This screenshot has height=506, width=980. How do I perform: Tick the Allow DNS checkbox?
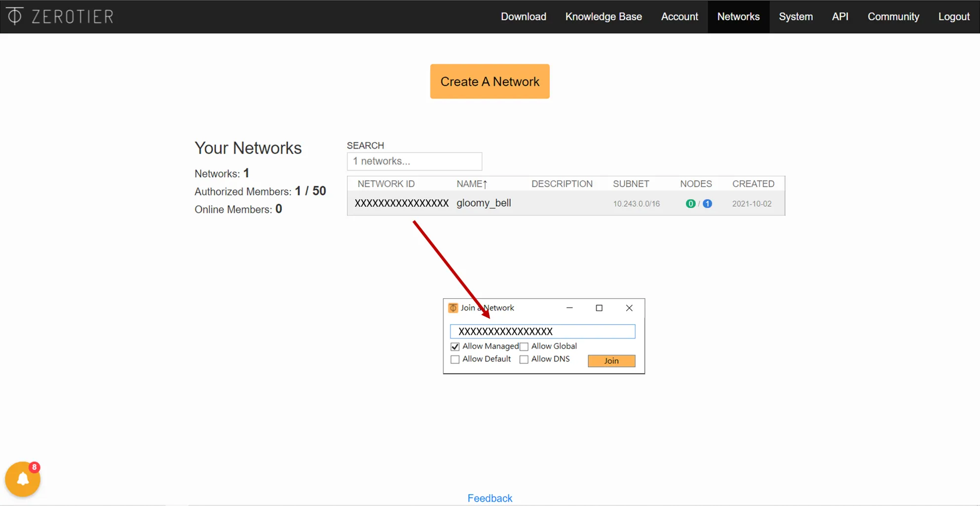pyautogui.click(x=524, y=359)
